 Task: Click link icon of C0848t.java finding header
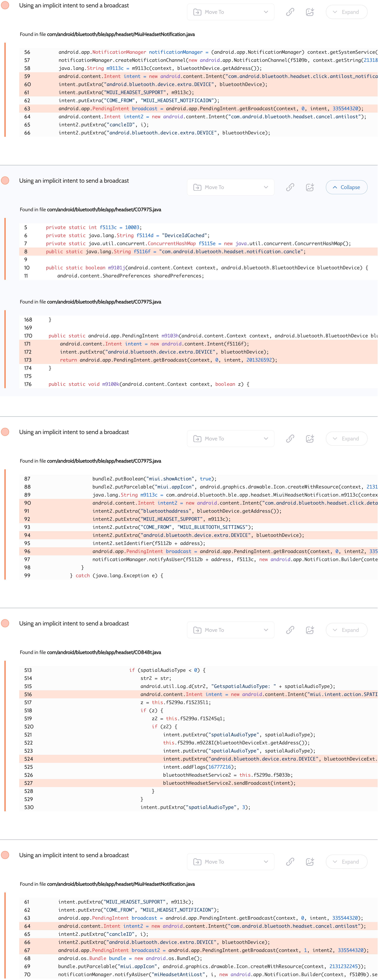[290, 630]
